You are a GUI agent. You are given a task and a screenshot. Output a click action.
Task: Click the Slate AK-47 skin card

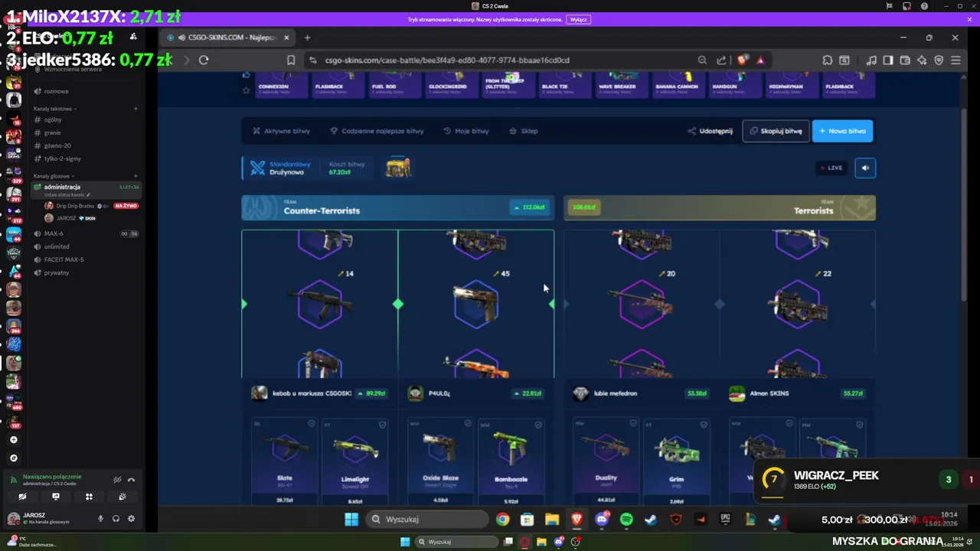point(284,461)
